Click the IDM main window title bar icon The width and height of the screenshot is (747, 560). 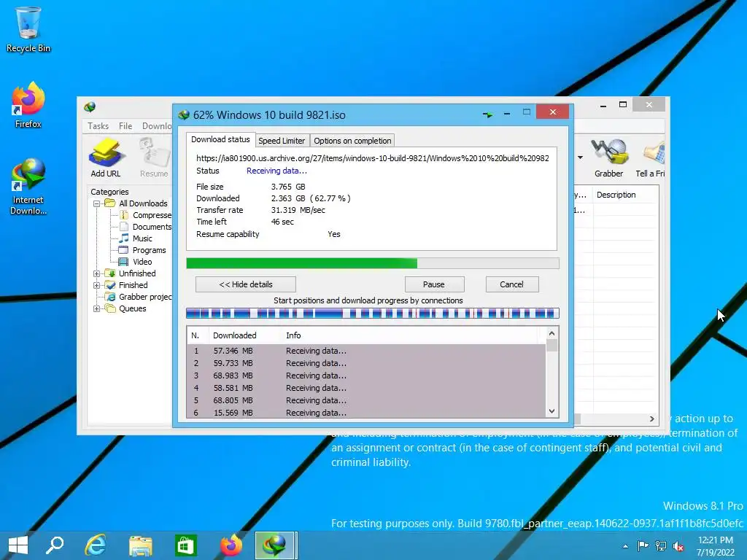tap(90, 106)
